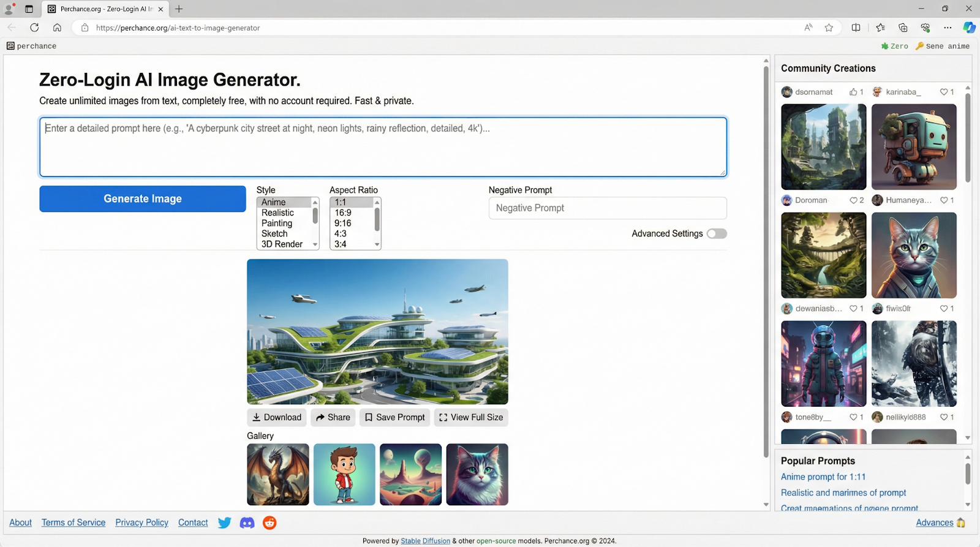Choose 3D Render style option
980x547 pixels.
tap(284, 244)
